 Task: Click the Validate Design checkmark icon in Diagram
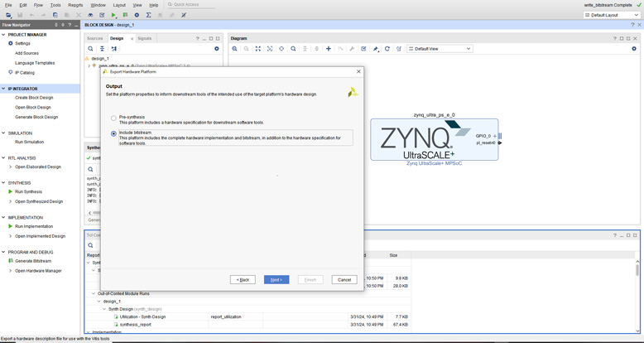[x=363, y=49]
